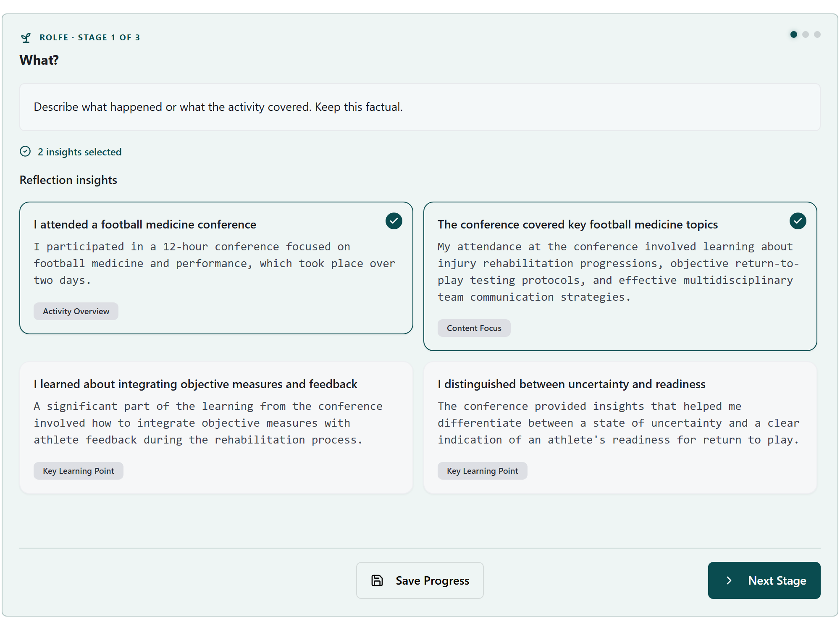Click the floppy disk save icon

(377, 580)
